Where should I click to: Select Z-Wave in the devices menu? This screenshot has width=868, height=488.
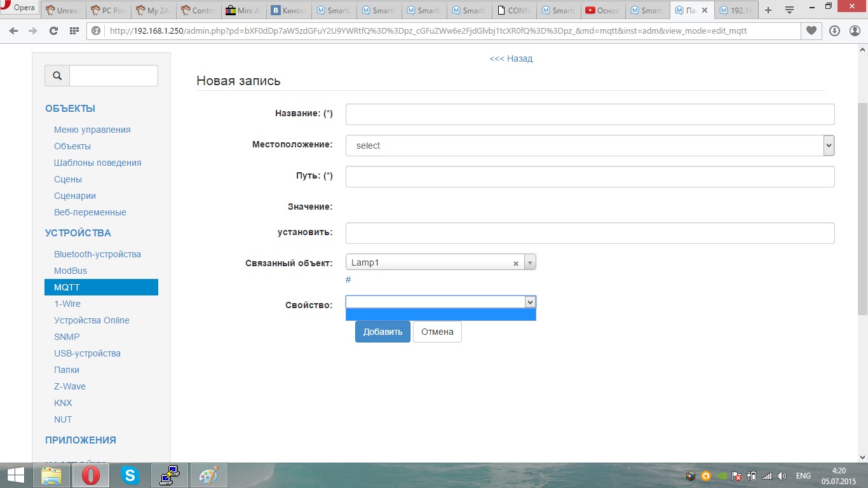(x=70, y=386)
